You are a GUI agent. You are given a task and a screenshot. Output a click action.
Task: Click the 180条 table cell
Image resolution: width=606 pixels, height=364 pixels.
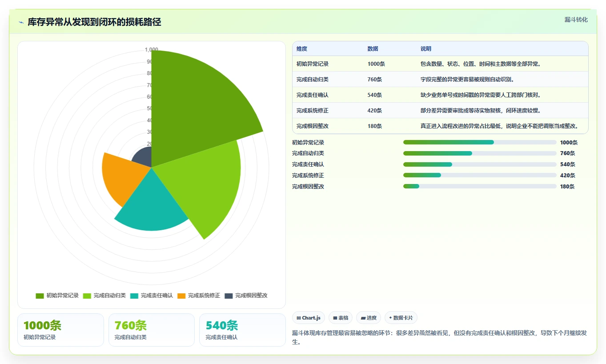pos(375,126)
